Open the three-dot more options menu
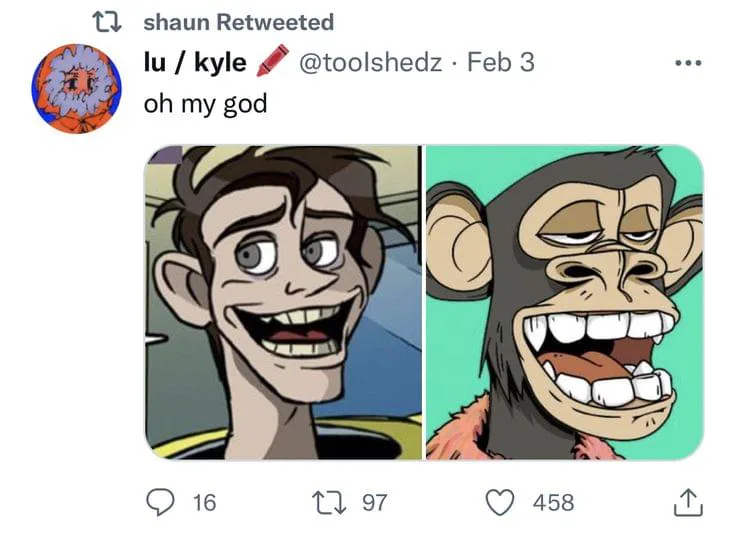The width and height of the screenshot is (736, 542). (x=689, y=63)
